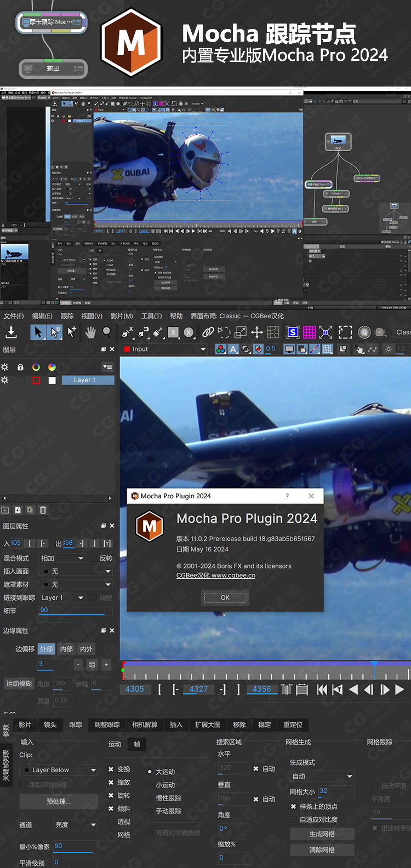Viewport: 411px width, 868px height.
Task: Select the pointer-with-B selection tool
Action: tap(54, 332)
